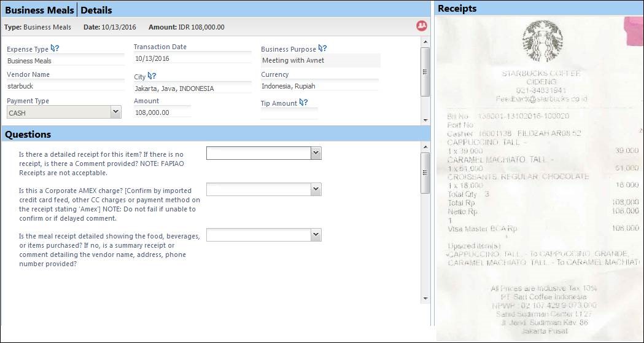Click the help icon beside Expense Type
The width and height of the screenshot is (644, 343).
pos(55,49)
